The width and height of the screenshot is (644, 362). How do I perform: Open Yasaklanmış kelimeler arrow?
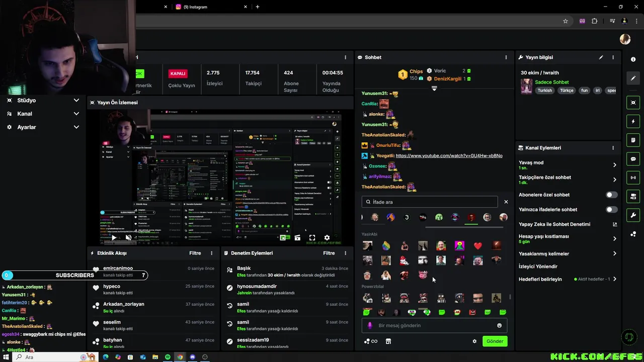[x=614, y=253]
